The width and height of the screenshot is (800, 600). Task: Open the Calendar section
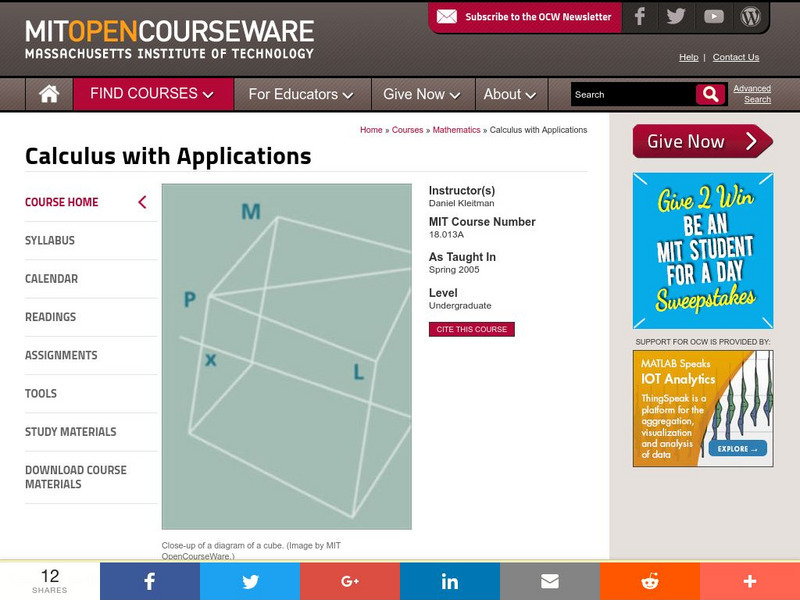coord(52,279)
